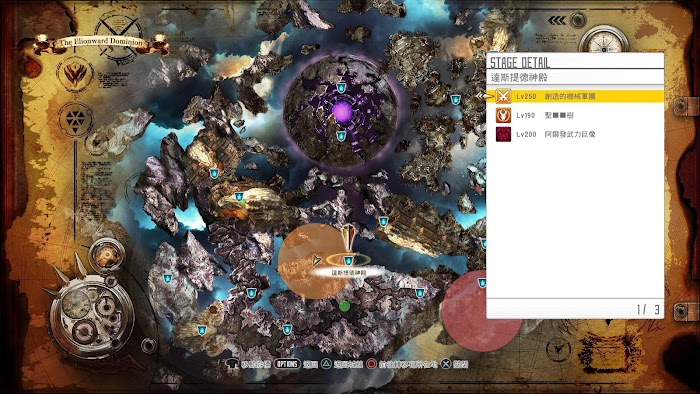700x394 pixels.
Task: Click the OPTIONS button prompt
Action: pyautogui.click(x=287, y=364)
